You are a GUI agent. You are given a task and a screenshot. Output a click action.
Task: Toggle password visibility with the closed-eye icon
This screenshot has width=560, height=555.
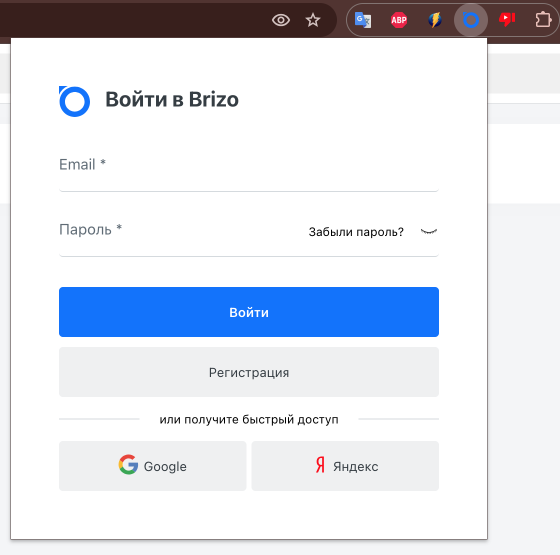[x=429, y=231]
